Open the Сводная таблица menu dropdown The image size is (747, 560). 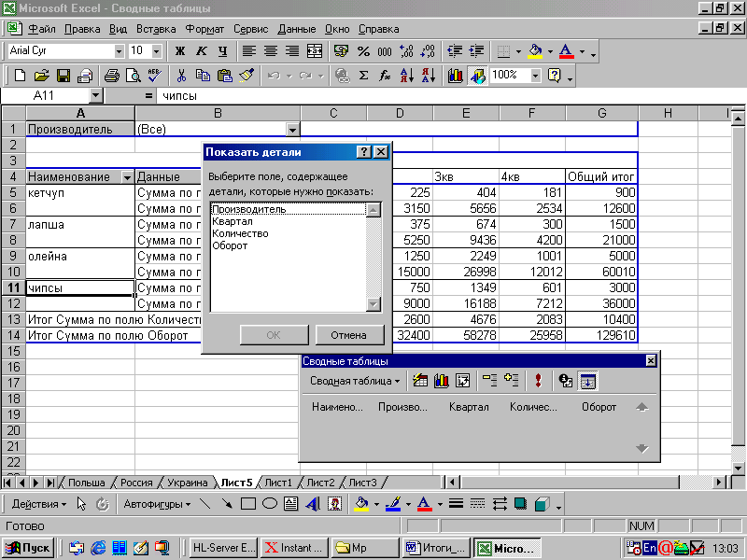tap(355, 381)
